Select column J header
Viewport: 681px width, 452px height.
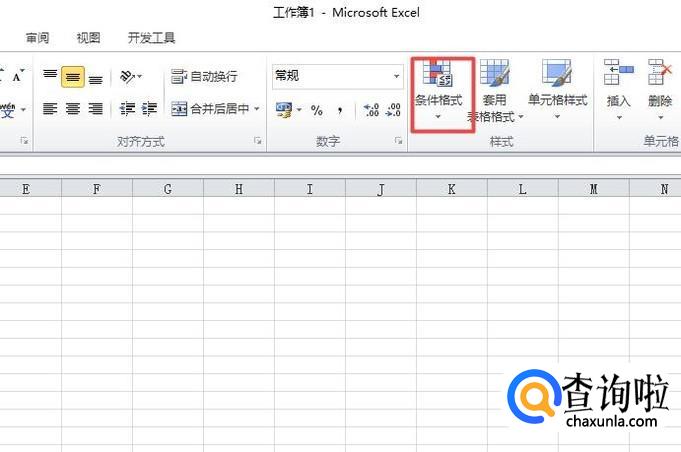click(x=381, y=189)
